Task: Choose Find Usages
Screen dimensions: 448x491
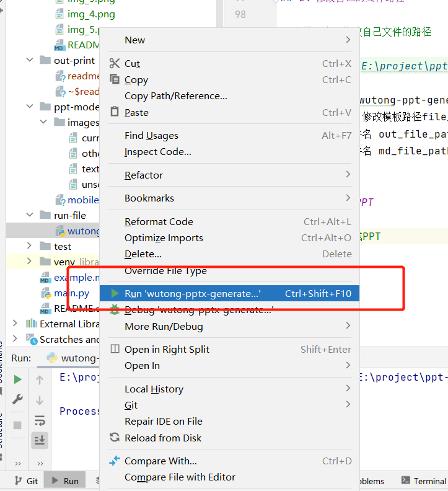Action: pyautogui.click(x=229, y=136)
